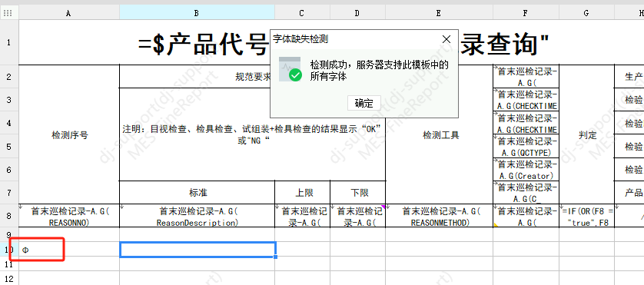The width and height of the screenshot is (644, 285).
Task: Select column B header
Action: [x=198, y=13]
